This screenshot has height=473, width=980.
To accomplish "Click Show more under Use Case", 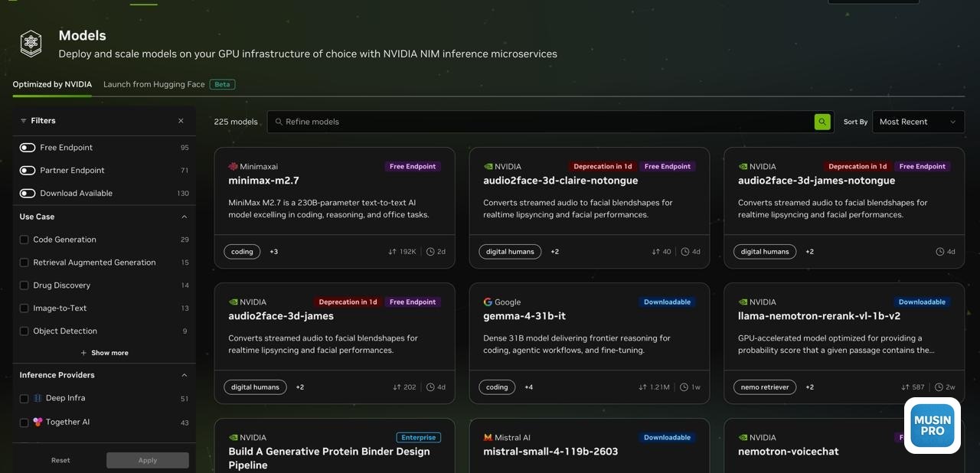I will 104,353.
